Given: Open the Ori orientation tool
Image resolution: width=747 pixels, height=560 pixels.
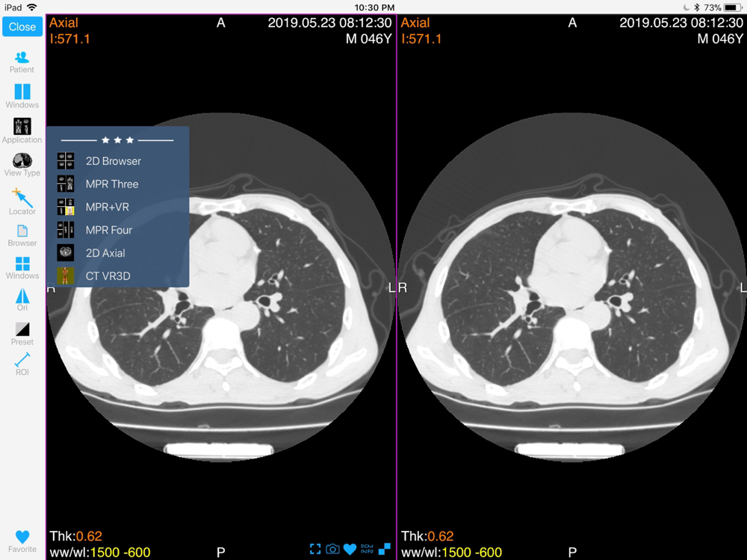Looking at the screenshot, I should [22, 299].
